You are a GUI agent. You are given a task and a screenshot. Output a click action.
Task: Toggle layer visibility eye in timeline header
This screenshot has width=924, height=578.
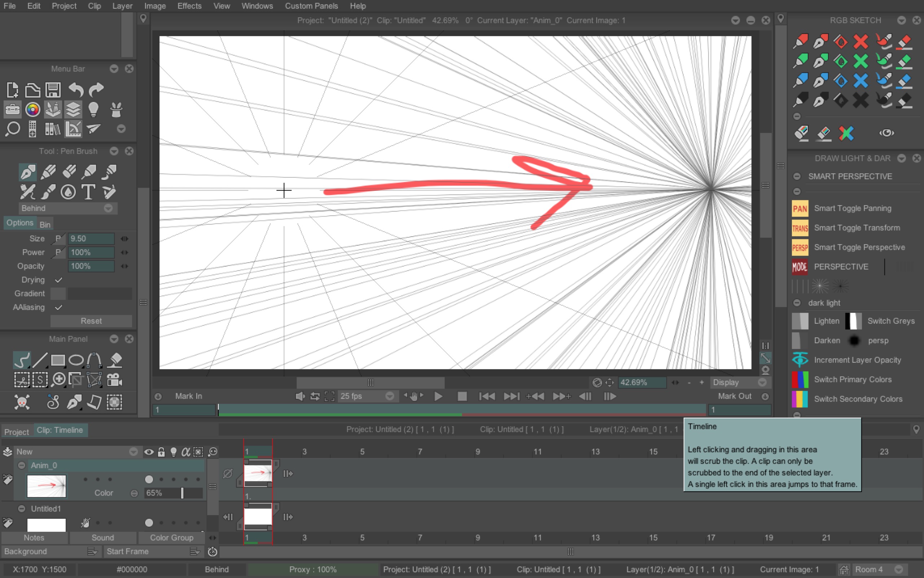click(149, 452)
